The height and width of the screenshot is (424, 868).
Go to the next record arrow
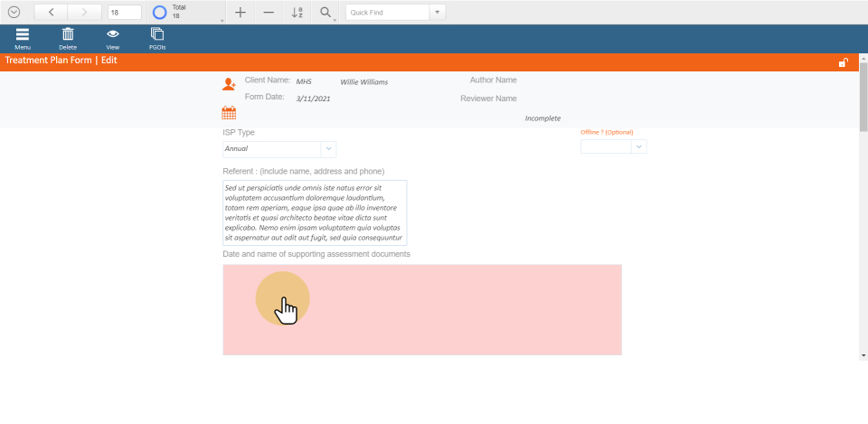85,13
